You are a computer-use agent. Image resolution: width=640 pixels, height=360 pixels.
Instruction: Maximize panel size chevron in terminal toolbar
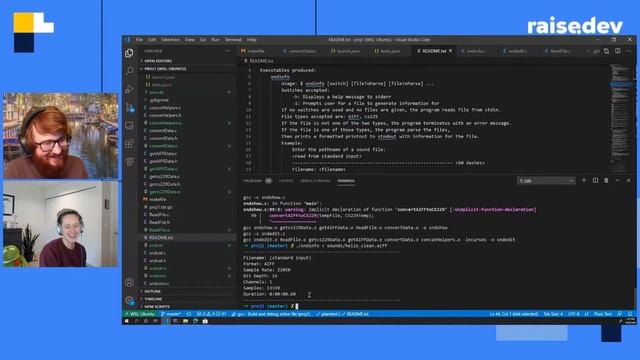coord(618,180)
